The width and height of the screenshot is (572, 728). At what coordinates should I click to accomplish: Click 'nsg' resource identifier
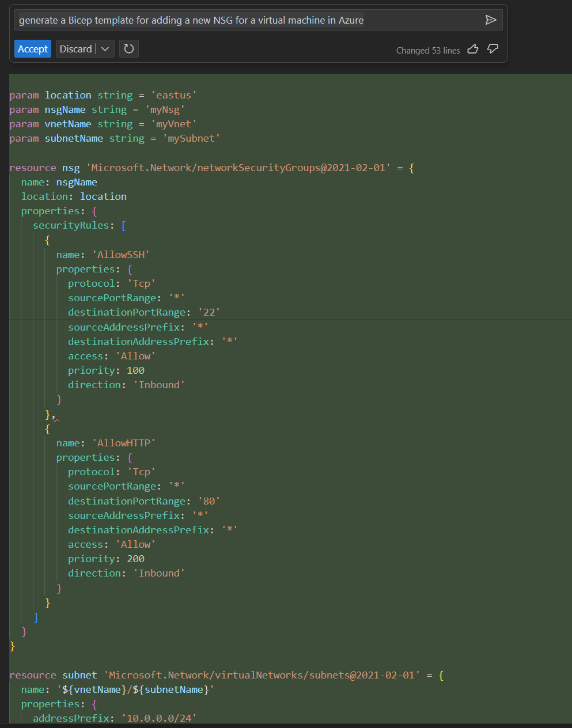pos(71,168)
